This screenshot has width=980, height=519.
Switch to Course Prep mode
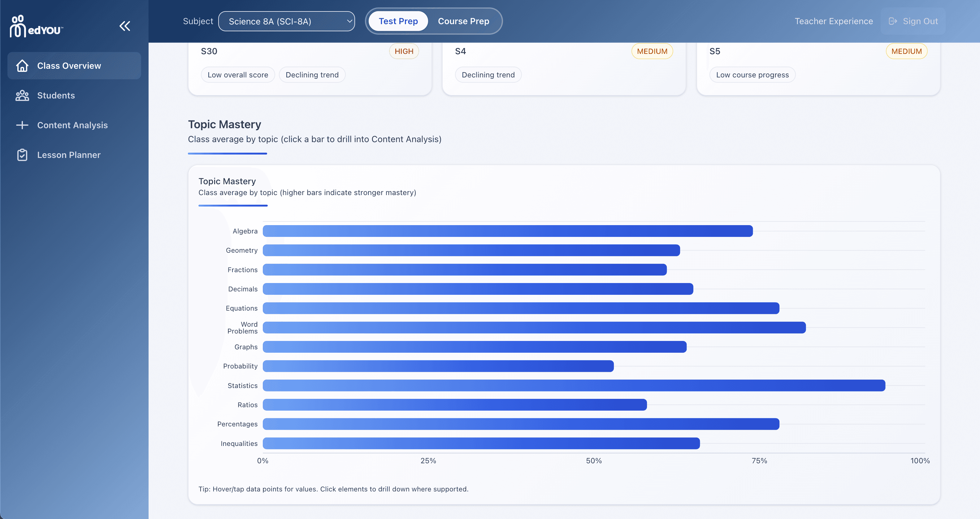click(x=463, y=21)
